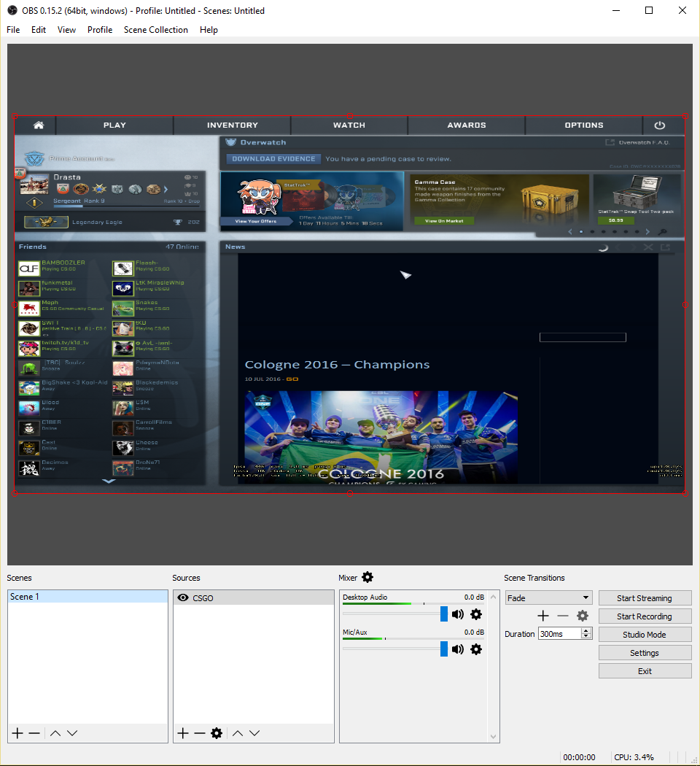Click AWARDS tab in CSGO preview
700x766 pixels.
point(467,125)
